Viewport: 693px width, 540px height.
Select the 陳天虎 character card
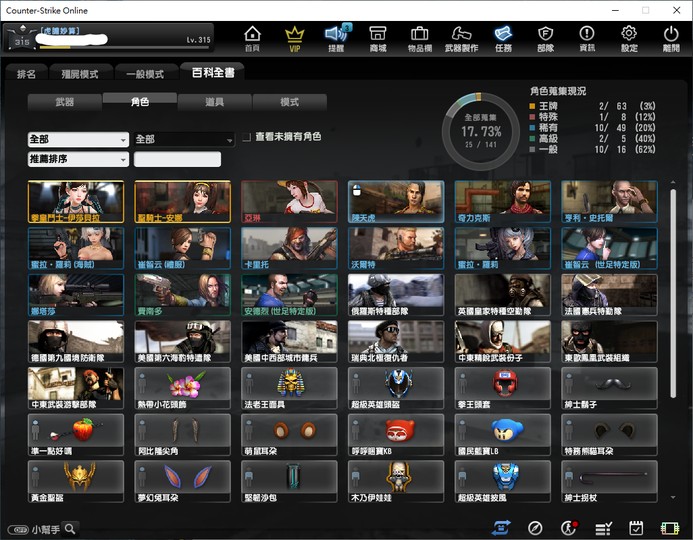point(396,201)
